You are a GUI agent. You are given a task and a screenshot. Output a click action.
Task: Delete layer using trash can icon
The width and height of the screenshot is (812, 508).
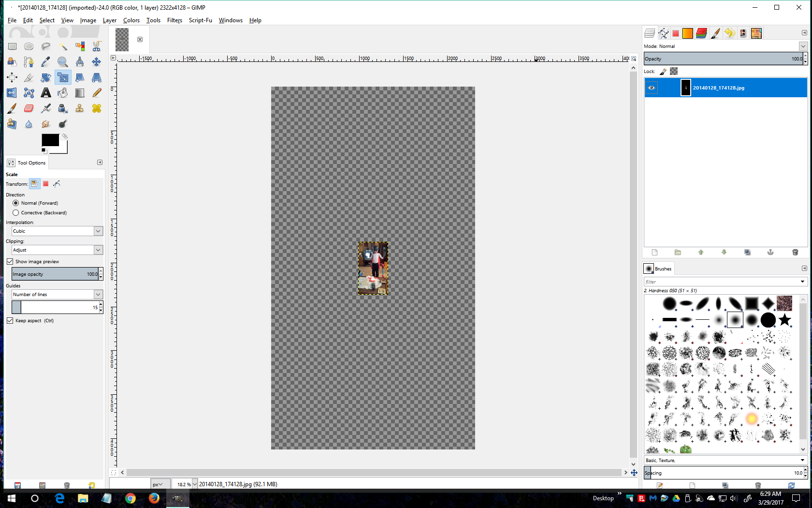click(795, 253)
